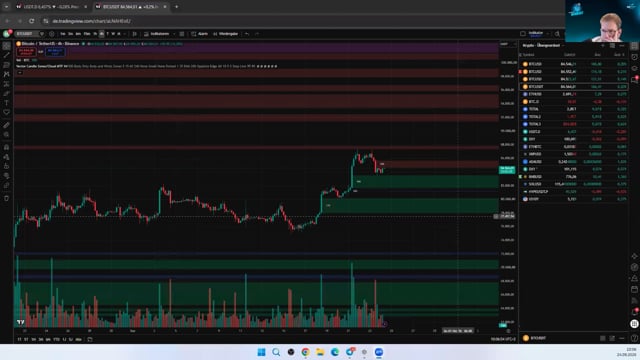Click the compare or add symbol plus icon
This screenshot has height=360, width=640.
tap(52, 34)
